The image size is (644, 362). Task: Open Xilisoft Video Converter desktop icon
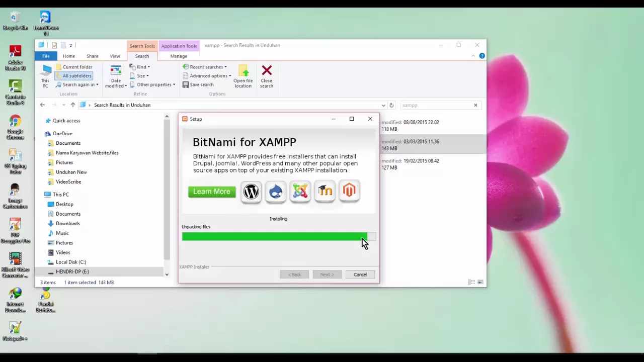[x=15, y=265]
